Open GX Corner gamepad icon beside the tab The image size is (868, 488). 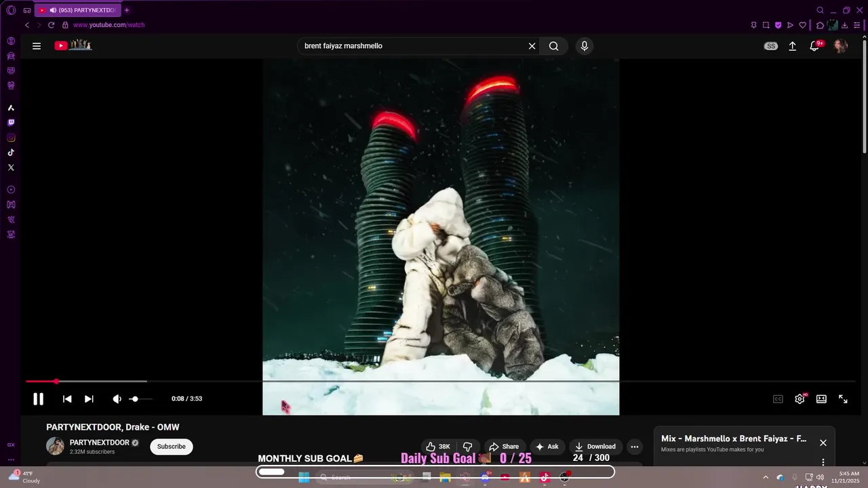(27, 10)
